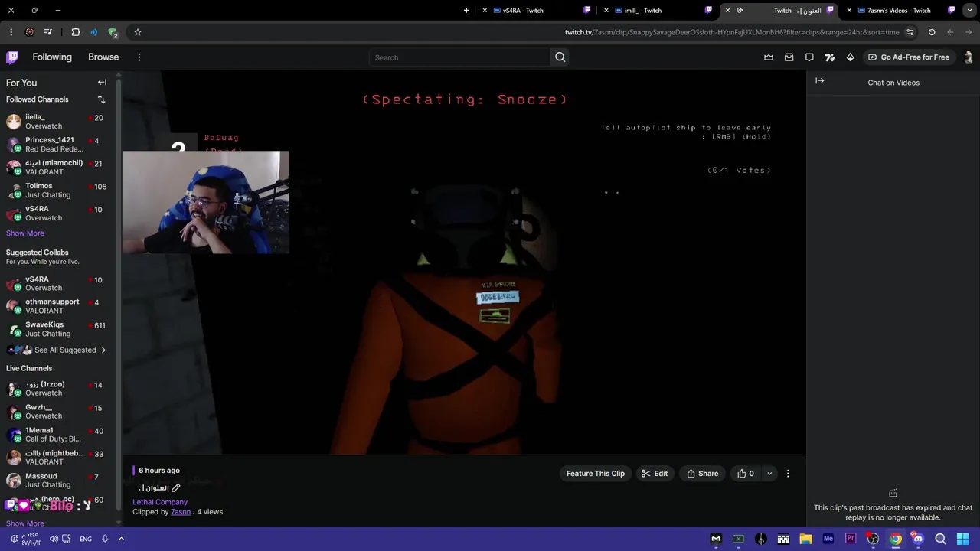Open the Massoud live channel
This screenshot has height=551, width=980.
click(x=58, y=481)
